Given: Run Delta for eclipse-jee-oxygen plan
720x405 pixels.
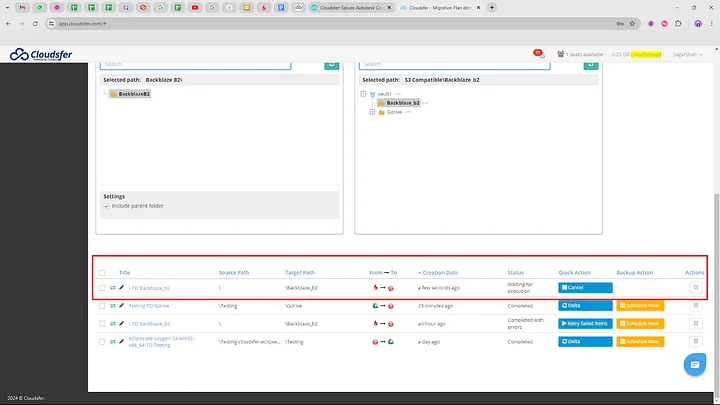Looking at the screenshot, I should click(x=585, y=342).
